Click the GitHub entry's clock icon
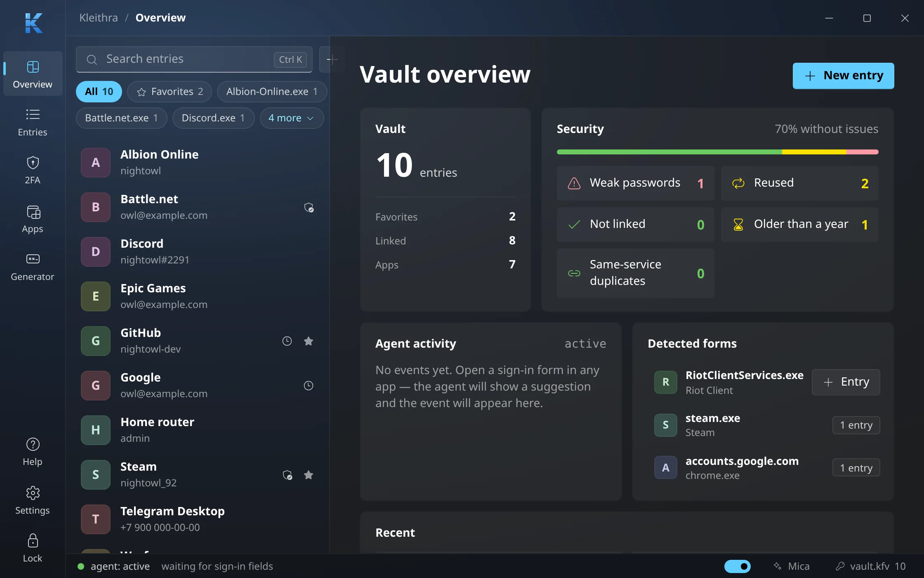 (x=287, y=341)
